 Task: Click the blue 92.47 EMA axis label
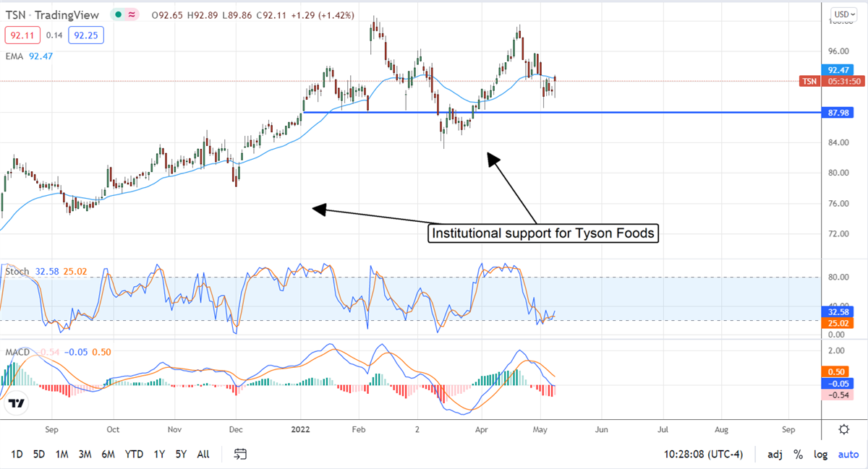[x=838, y=70]
